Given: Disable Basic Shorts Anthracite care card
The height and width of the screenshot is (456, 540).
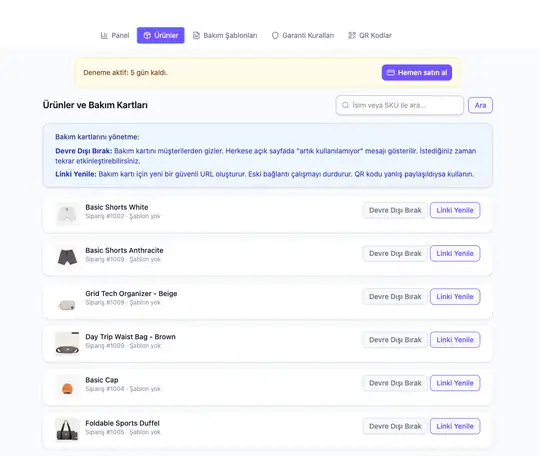Looking at the screenshot, I should [395, 253].
